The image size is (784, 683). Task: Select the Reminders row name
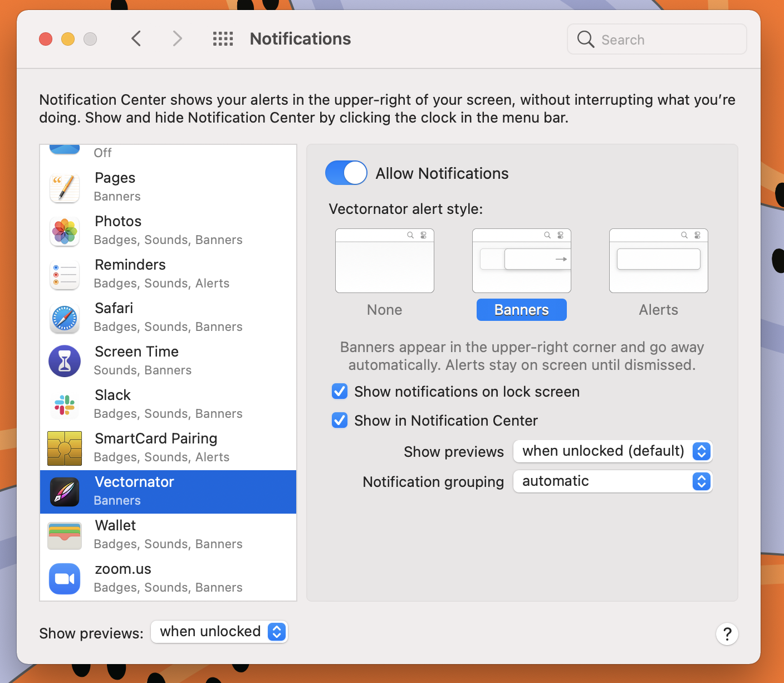(x=130, y=265)
